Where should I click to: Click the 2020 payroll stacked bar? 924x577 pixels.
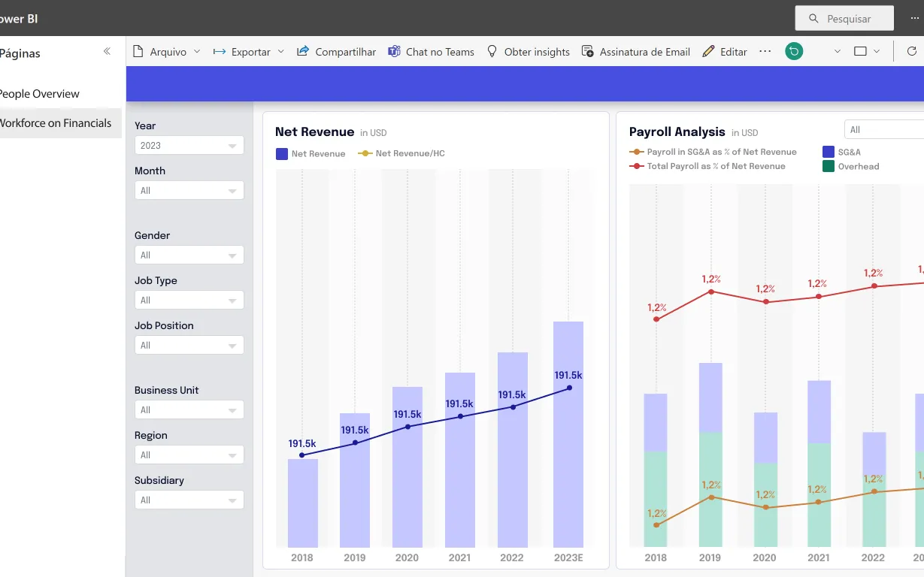point(765,479)
